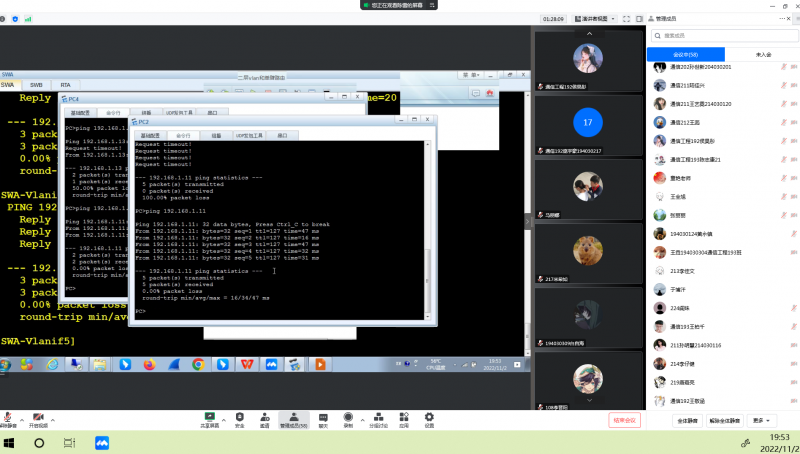Open the Invite participants icon
This screenshot has height=454, width=800.
point(265,419)
